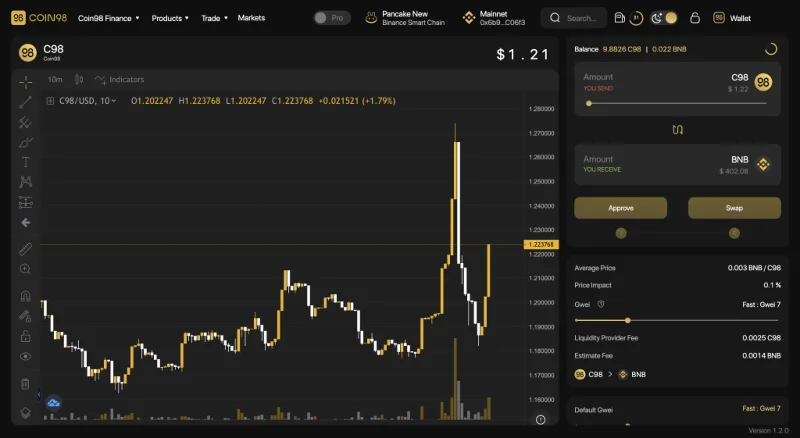Click the BNB token in swap route
Screen dimensions: 800x438
pyautogui.click(x=632, y=374)
